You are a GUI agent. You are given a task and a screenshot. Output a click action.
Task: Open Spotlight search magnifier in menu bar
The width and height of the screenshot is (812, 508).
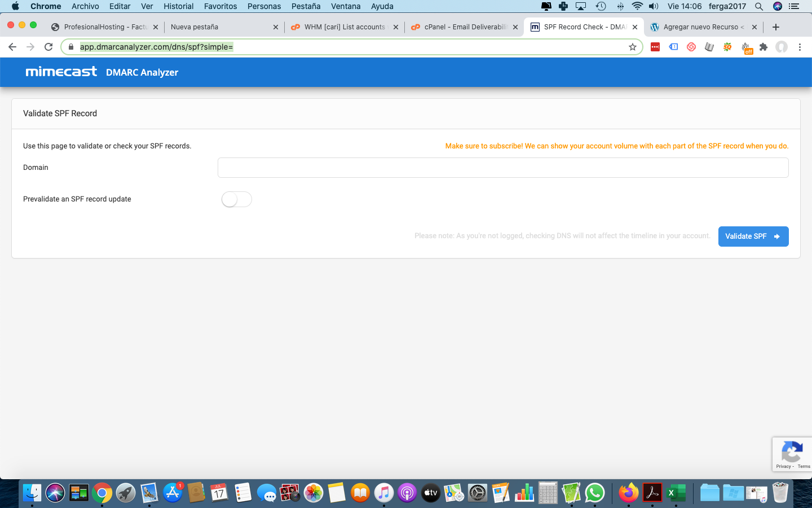(x=759, y=6)
